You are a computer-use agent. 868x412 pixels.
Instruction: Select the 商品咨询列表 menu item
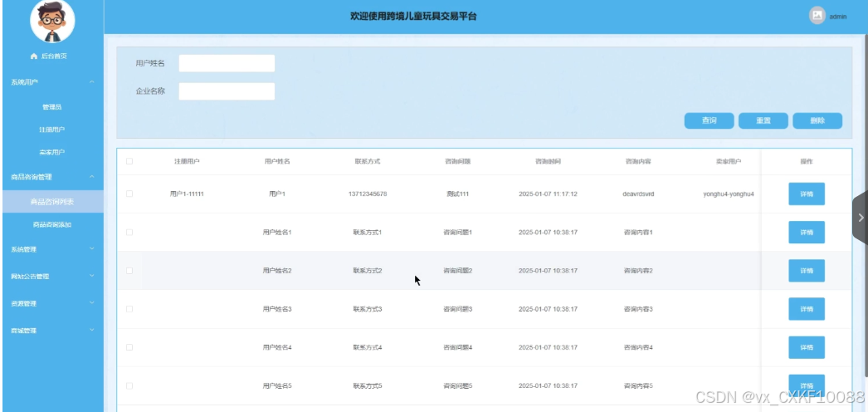[x=52, y=202]
